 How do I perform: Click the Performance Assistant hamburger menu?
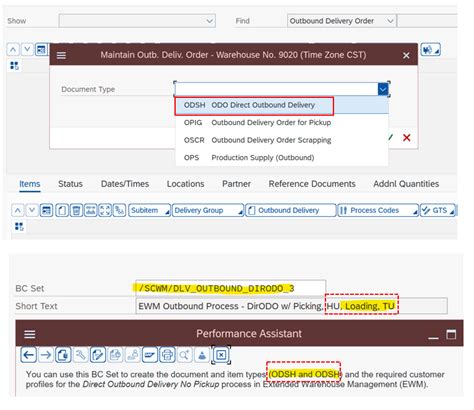tap(30, 334)
